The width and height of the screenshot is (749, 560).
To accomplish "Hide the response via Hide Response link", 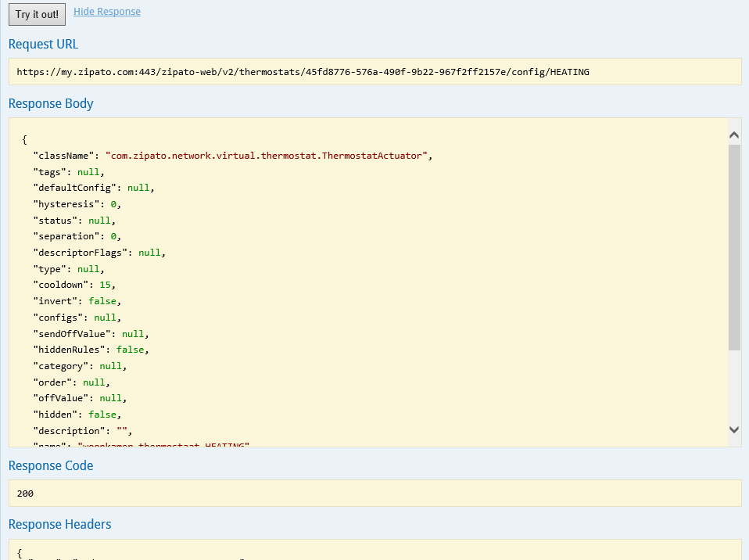I will pyautogui.click(x=107, y=12).
